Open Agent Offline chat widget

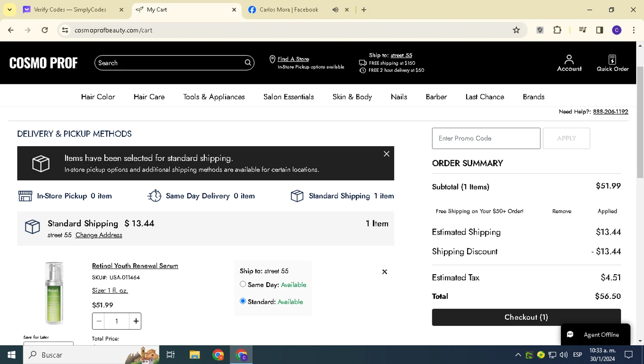pyautogui.click(x=595, y=334)
